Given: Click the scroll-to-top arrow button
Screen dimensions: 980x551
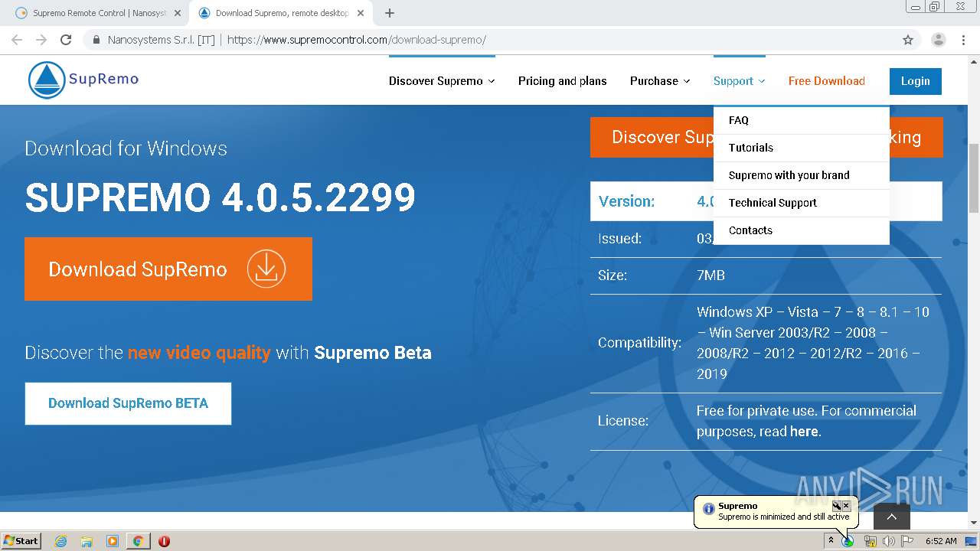Looking at the screenshot, I should (891, 517).
